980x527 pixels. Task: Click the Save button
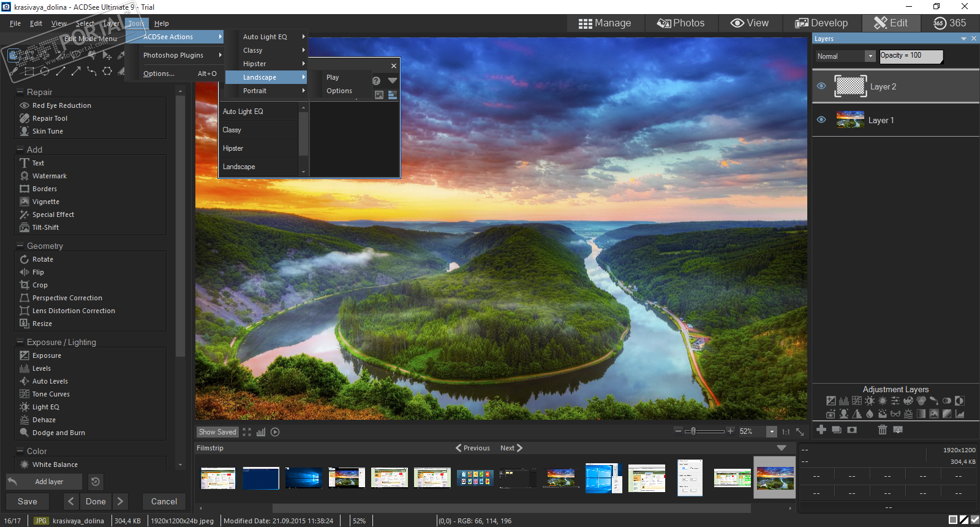pos(28,501)
